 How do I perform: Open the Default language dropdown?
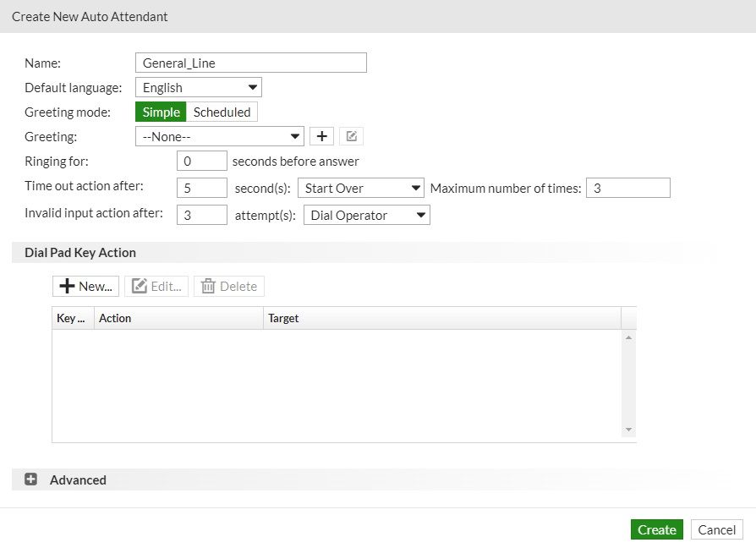pos(199,87)
